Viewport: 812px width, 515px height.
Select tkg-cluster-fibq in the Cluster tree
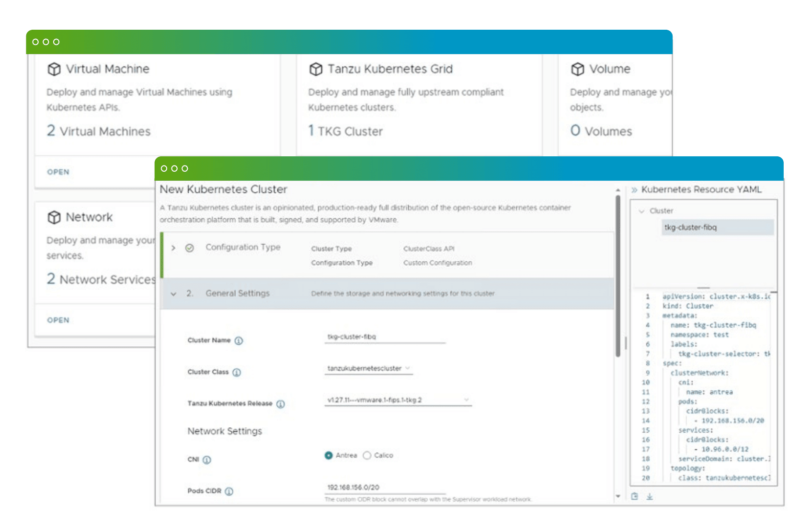(x=690, y=228)
